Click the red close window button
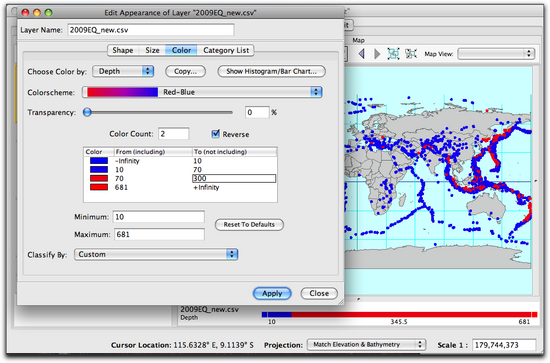This screenshot has height=363, width=550. (x=25, y=13)
